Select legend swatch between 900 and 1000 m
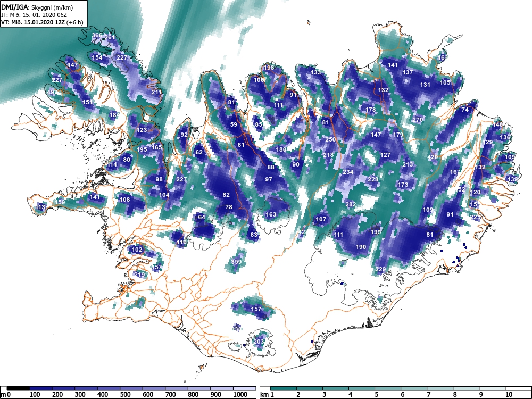This screenshot has width=532, height=399. (221, 388)
